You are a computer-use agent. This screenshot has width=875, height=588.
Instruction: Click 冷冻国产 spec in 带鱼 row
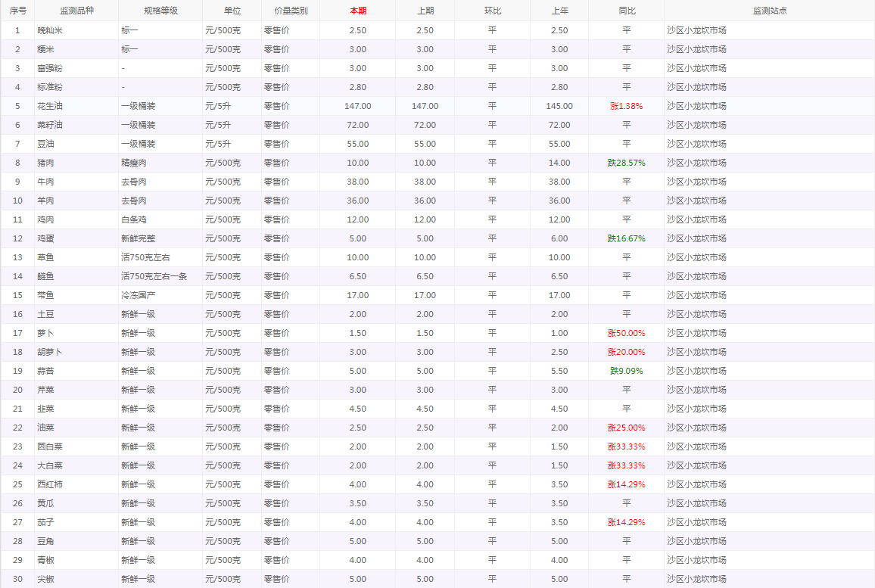pyautogui.click(x=138, y=295)
